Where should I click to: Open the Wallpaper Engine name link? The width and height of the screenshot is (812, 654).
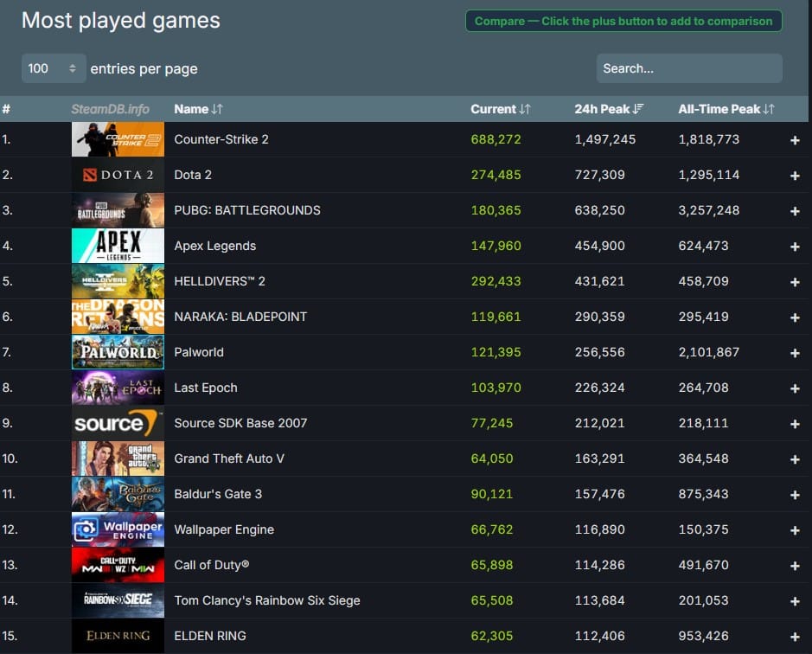point(224,529)
